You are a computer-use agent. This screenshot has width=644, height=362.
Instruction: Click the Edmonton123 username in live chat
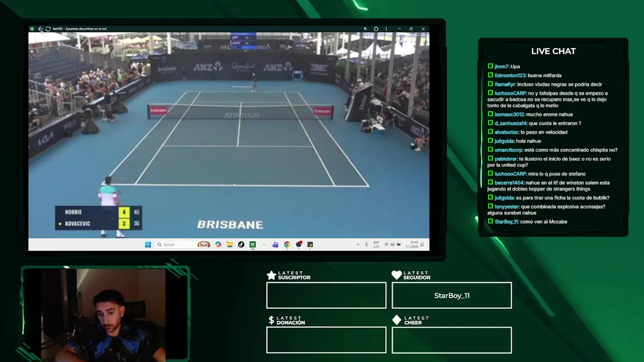pyautogui.click(x=510, y=75)
